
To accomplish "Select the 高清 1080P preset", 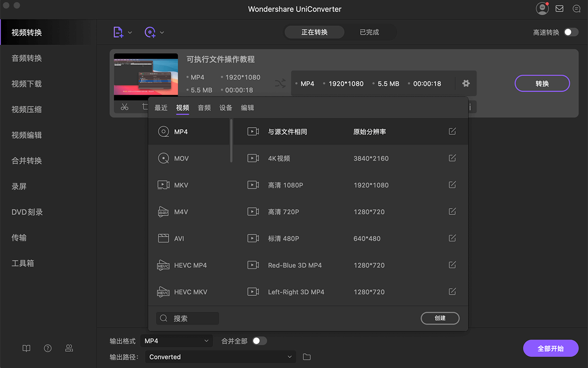I will point(350,185).
